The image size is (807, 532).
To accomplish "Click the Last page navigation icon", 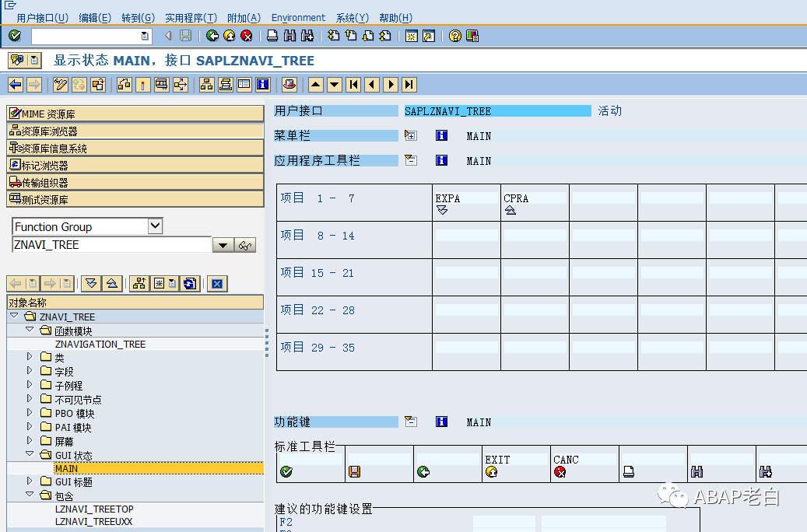I will click(x=409, y=84).
